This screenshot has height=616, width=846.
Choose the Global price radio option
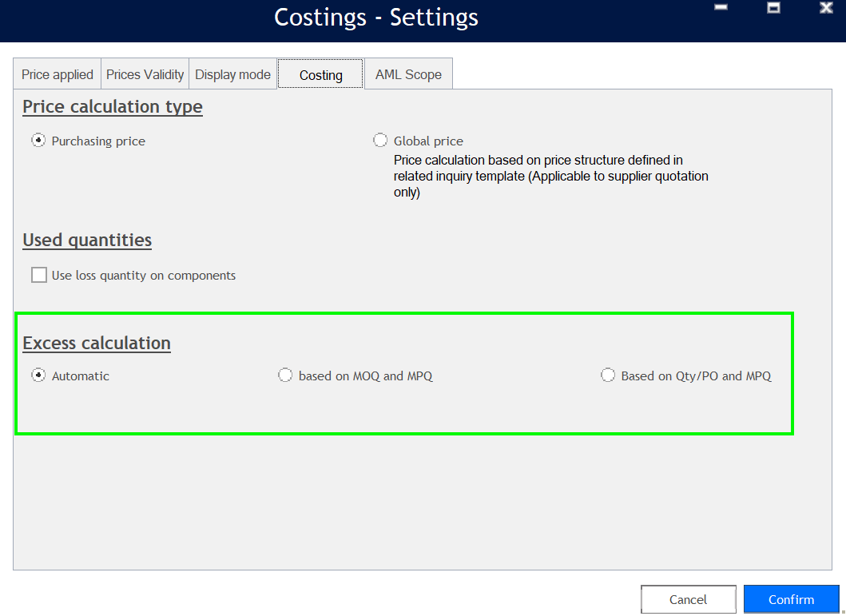(380, 141)
